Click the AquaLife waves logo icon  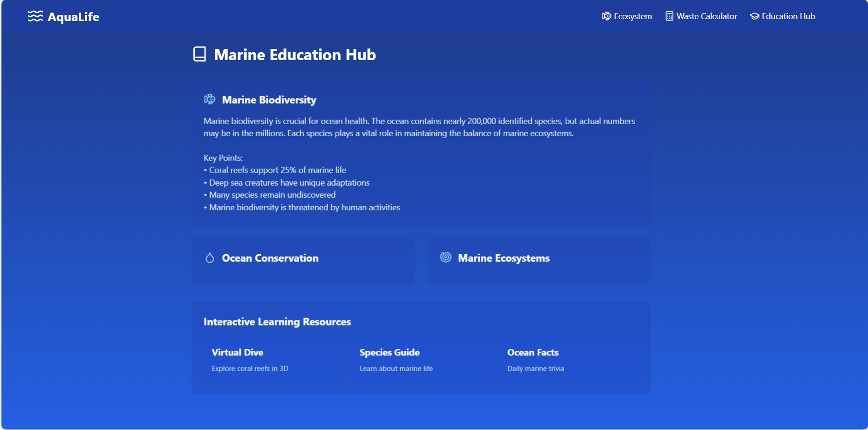click(x=34, y=16)
